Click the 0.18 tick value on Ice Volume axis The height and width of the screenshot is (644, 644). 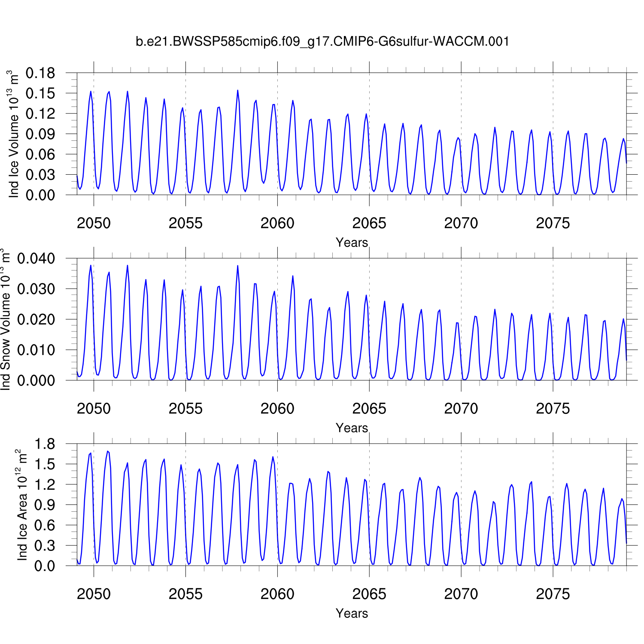[40, 73]
